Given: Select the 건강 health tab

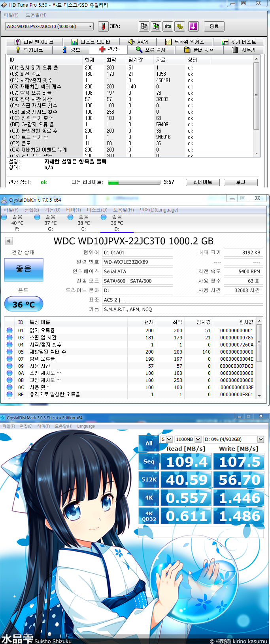Looking at the screenshot, I should click(x=108, y=49).
